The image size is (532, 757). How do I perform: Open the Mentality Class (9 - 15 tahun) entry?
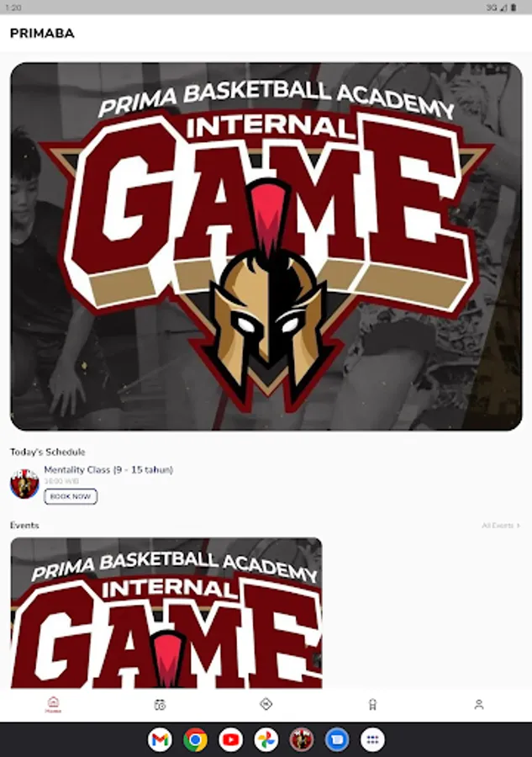click(108, 469)
